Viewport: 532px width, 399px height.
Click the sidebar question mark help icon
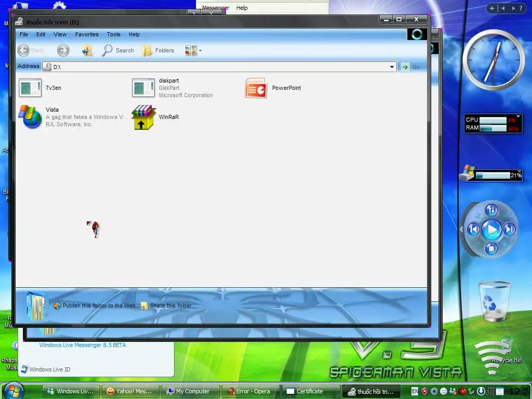[521, 8]
